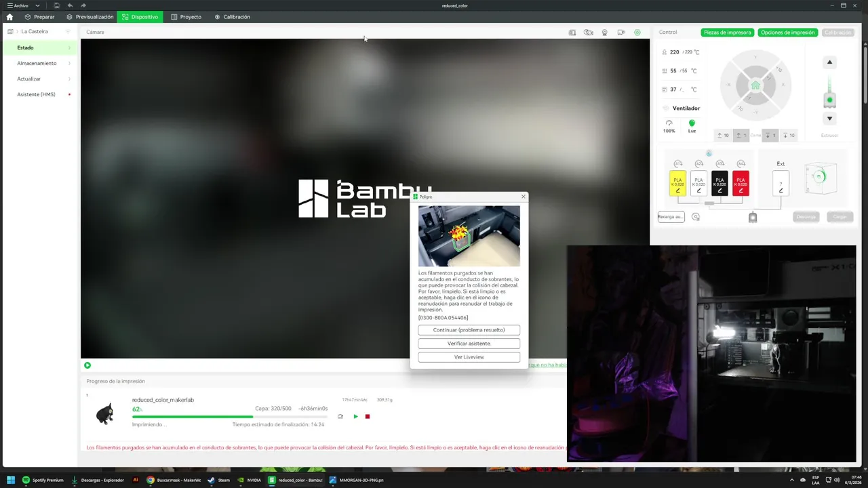Click the undo arrow icon
868x488 pixels.
(70, 5)
